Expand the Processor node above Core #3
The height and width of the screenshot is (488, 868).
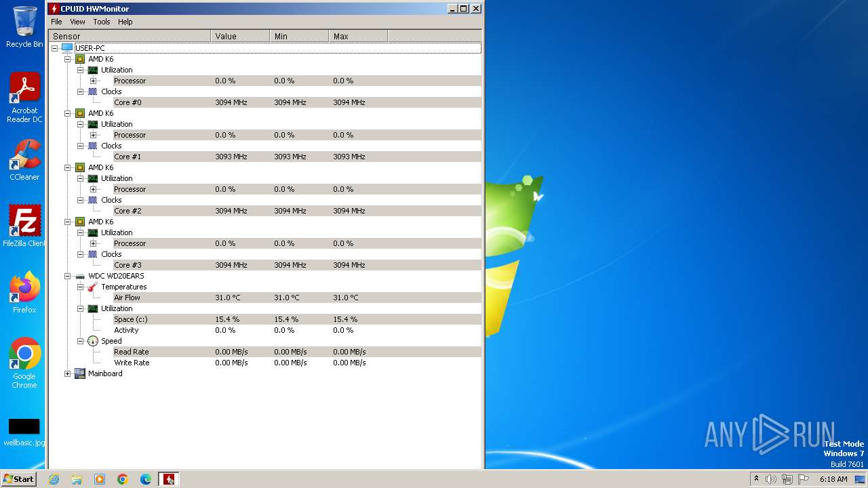tap(93, 243)
